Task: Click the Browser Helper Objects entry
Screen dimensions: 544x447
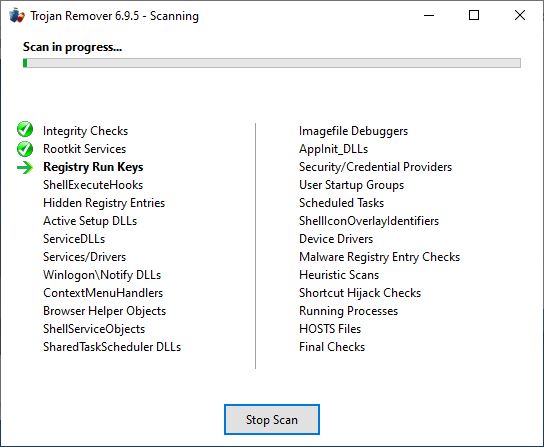Action: 104,311
